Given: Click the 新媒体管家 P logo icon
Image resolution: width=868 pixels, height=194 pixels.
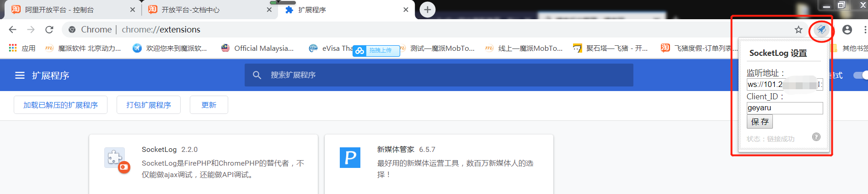Looking at the screenshot, I should coord(350,157).
